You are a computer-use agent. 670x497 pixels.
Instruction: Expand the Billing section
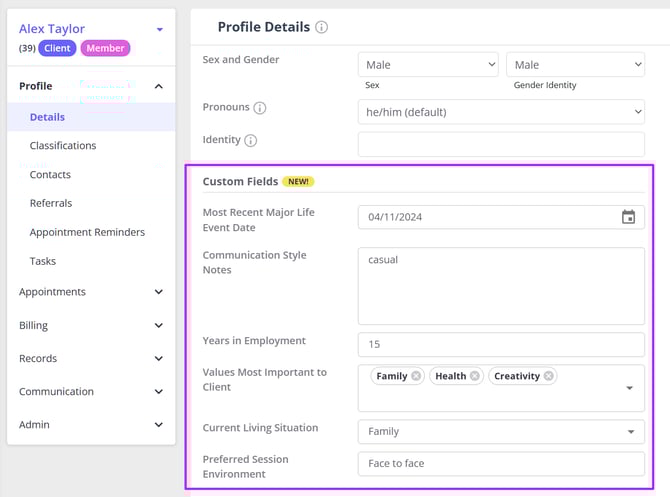click(159, 326)
